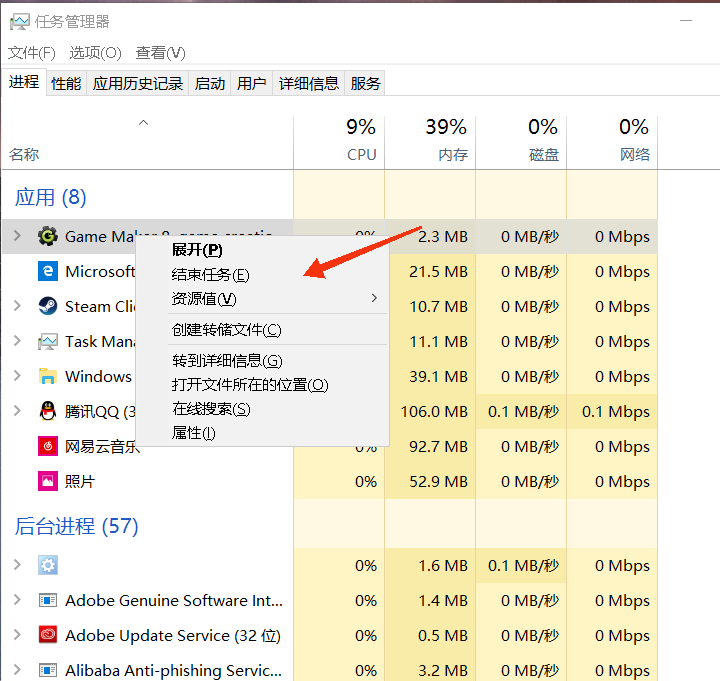Viewport: 720px width, 681px height.
Task: Switch to the 性能 tab
Action: coord(66,84)
